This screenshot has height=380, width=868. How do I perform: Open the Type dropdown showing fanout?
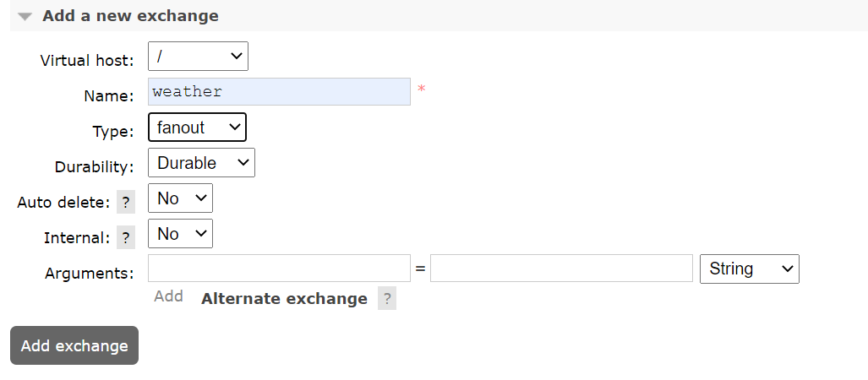pyautogui.click(x=197, y=128)
